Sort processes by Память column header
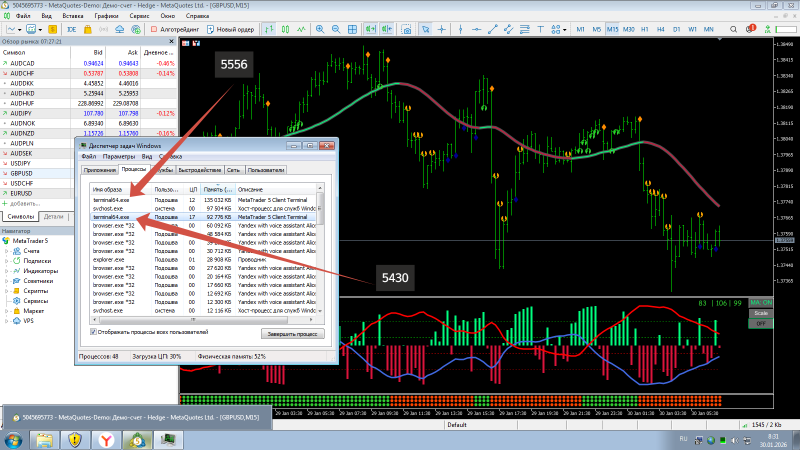The image size is (800, 450). 217,189
